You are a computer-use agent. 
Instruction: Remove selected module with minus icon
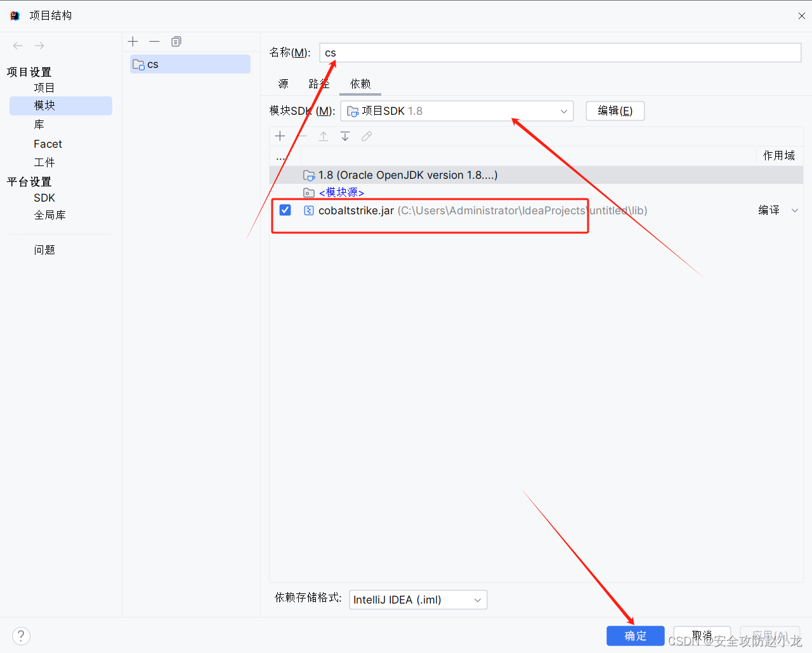point(154,42)
